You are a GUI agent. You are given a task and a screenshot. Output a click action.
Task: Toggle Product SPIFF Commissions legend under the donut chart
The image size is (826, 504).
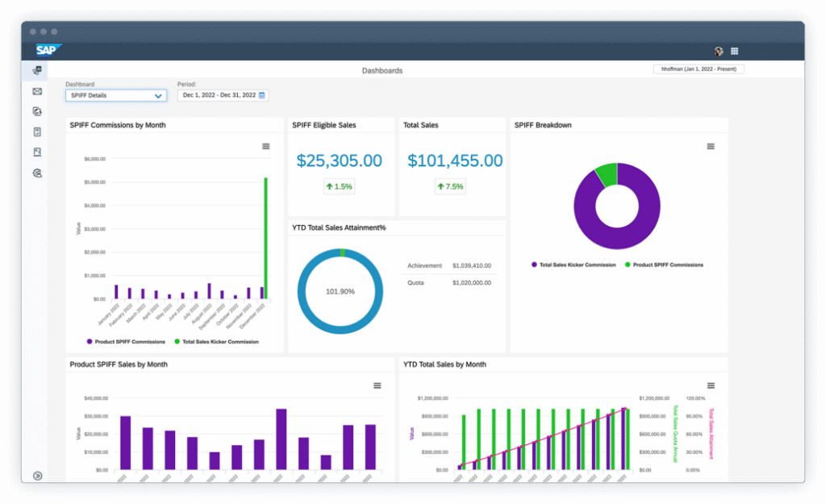[x=664, y=264]
